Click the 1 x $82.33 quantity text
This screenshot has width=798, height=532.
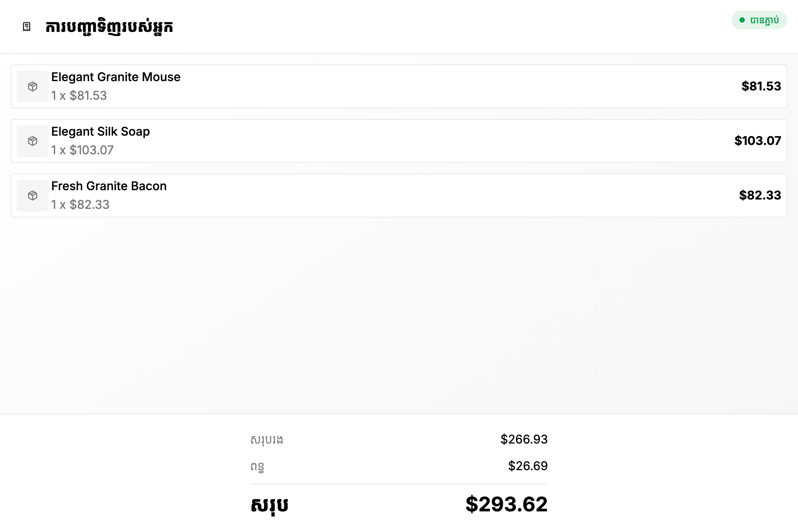tap(80, 205)
